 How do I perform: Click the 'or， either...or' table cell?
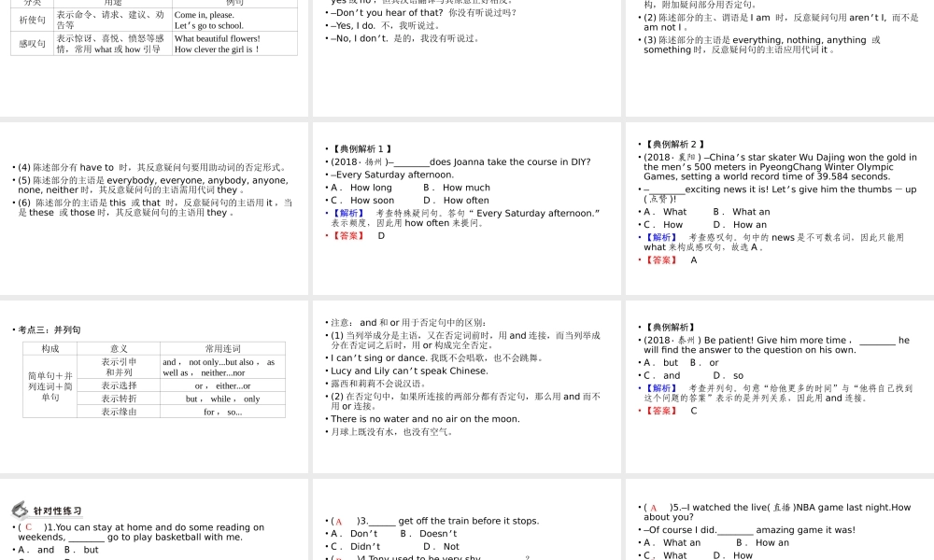pyautogui.click(x=223, y=385)
